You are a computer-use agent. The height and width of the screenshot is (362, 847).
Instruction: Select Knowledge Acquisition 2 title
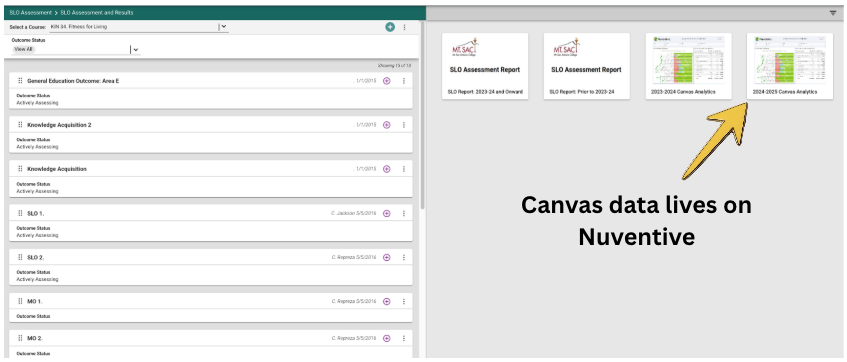[59, 125]
